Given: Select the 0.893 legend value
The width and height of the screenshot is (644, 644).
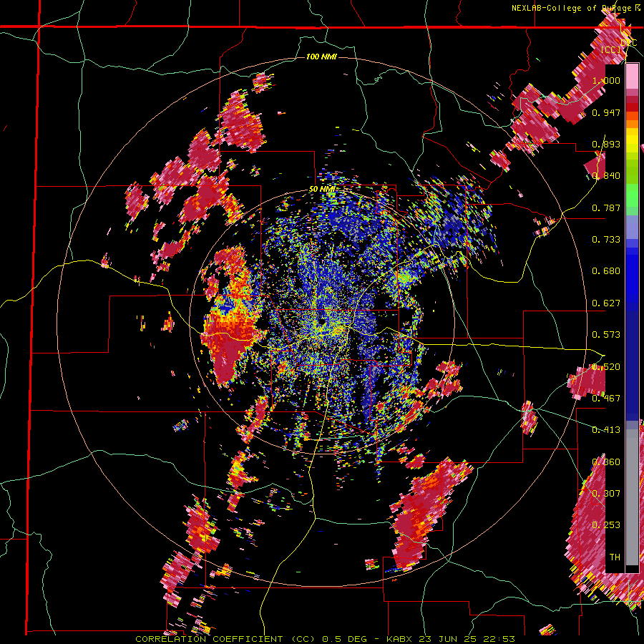Looking at the screenshot, I should pyautogui.click(x=606, y=144).
